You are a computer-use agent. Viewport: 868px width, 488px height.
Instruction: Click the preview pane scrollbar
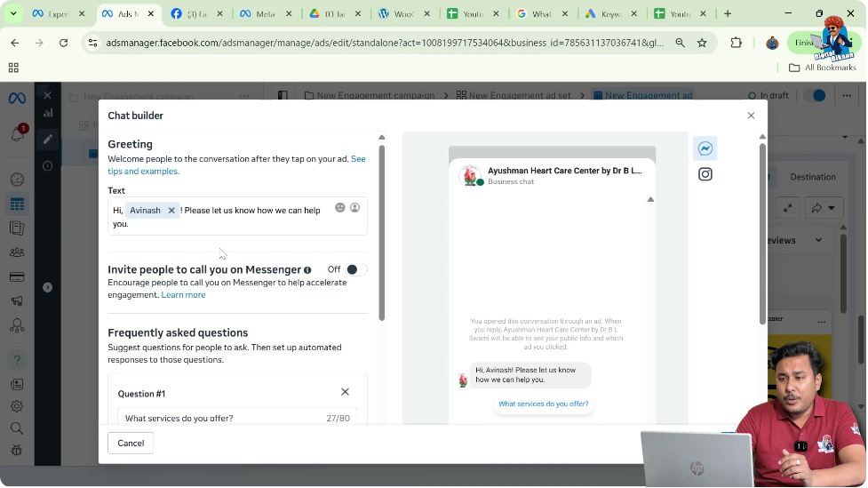[x=763, y=233]
